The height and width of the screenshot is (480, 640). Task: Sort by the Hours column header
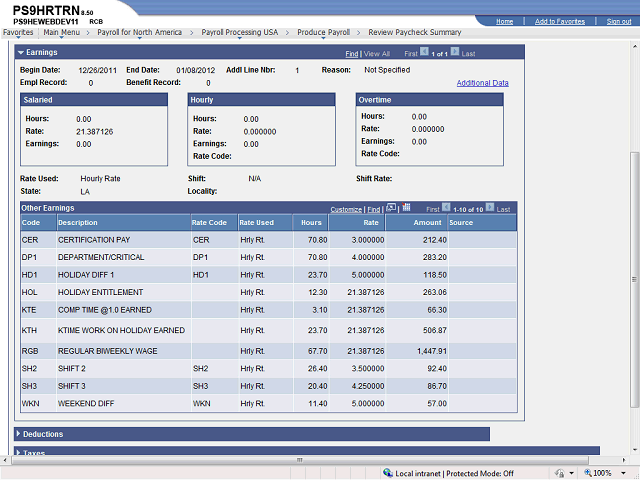[x=311, y=222]
